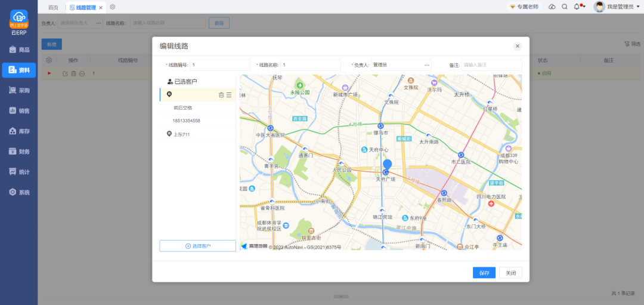Click the location pin icon of first customer
The height and width of the screenshot is (305, 644).
[x=169, y=94]
